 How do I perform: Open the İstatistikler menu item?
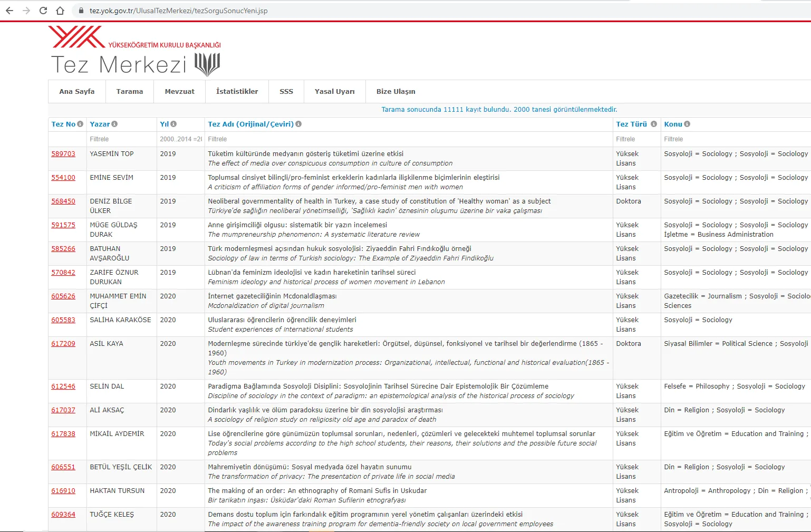237,91
